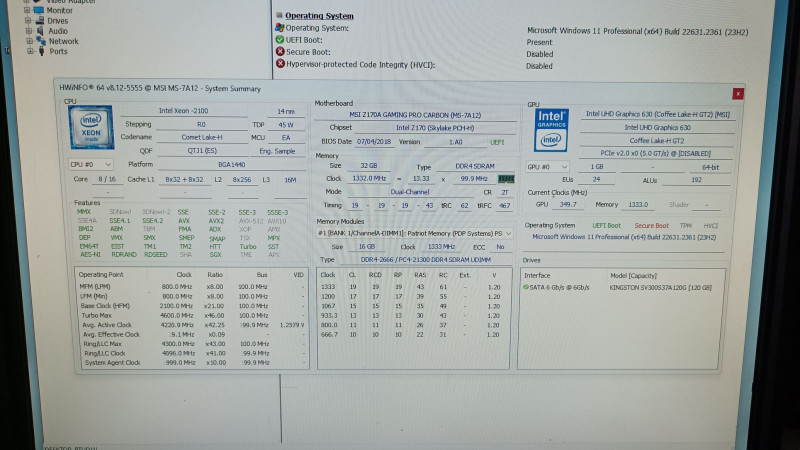Expand the Drives tree node

28,20
